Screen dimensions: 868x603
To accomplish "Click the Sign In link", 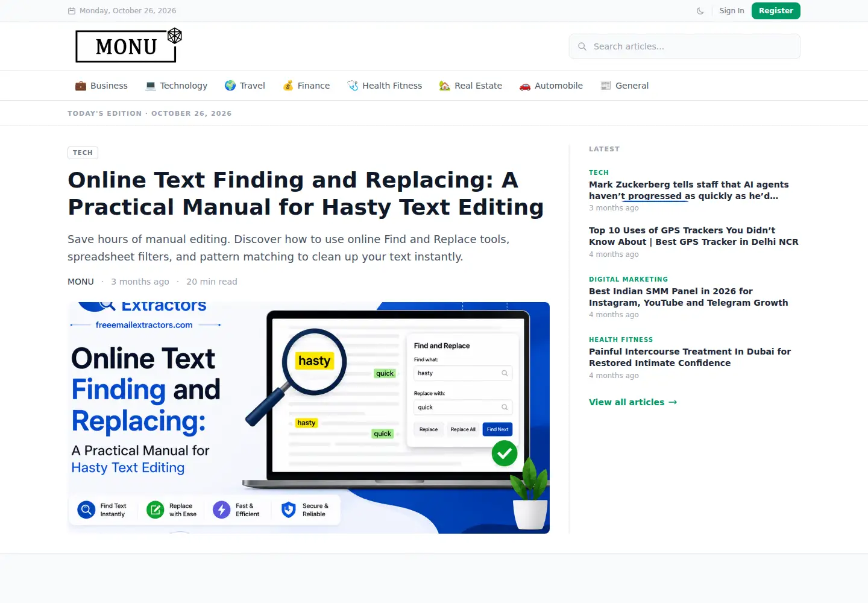I will (732, 11).
